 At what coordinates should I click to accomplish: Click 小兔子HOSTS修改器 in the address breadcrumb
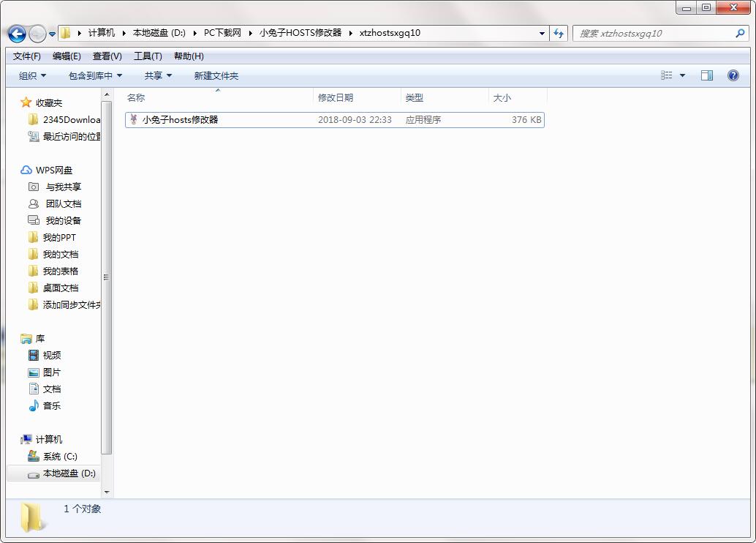pyautogui.click(x=300, y=33)
